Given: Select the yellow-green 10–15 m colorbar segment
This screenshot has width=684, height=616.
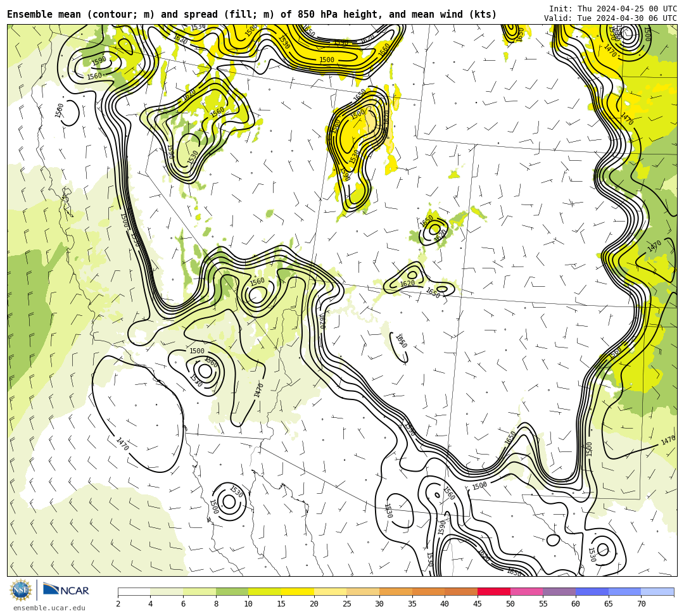Looking at the screenshot, I should pyautogui.click(x=265, y=591).
